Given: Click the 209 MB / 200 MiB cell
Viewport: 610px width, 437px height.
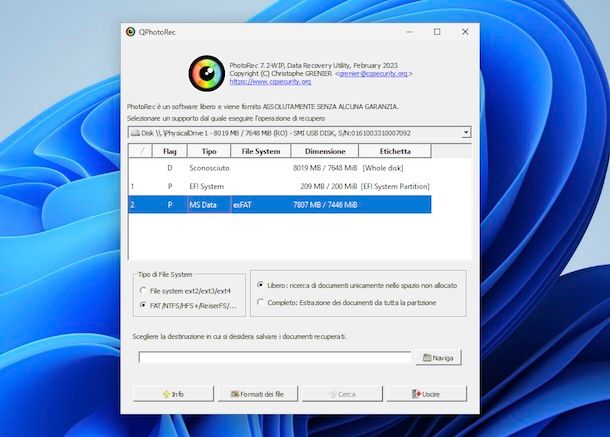Looking at the screenshot, I should [x=329, y=186].
